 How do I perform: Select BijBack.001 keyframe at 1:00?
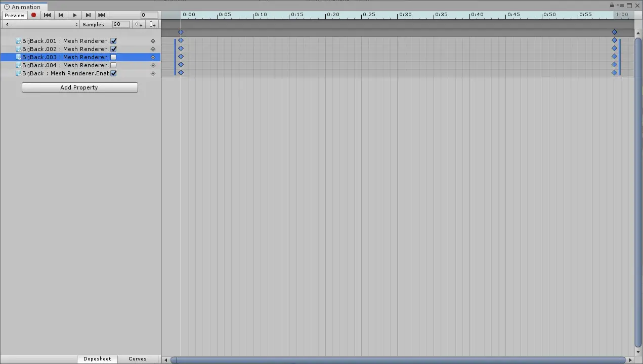(x=615, y=40)
